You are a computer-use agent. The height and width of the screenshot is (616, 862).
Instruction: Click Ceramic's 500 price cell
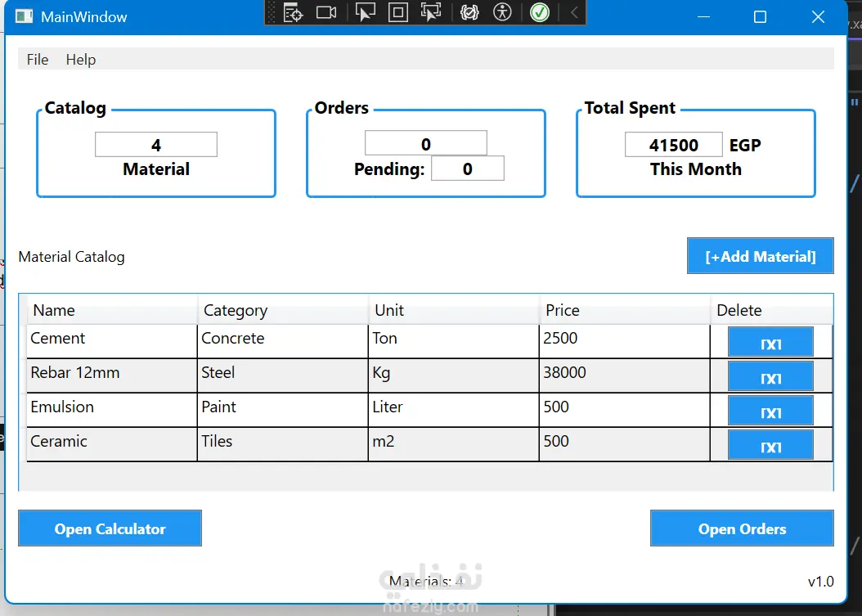pyautogui.click(x=625, y=444)
